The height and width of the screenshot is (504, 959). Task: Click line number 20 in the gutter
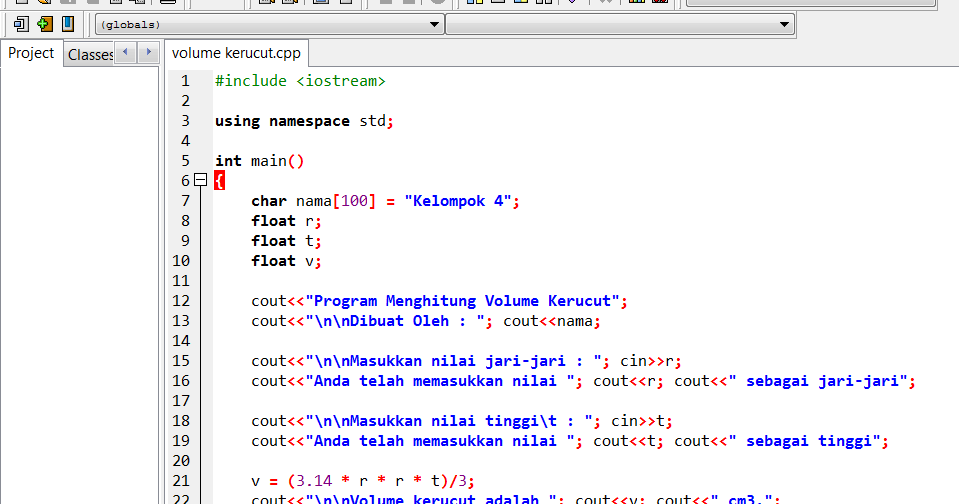coord(181,461)
